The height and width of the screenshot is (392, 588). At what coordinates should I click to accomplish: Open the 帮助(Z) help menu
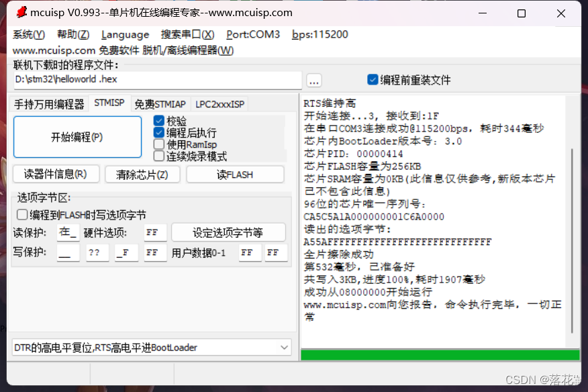[72, 34]
